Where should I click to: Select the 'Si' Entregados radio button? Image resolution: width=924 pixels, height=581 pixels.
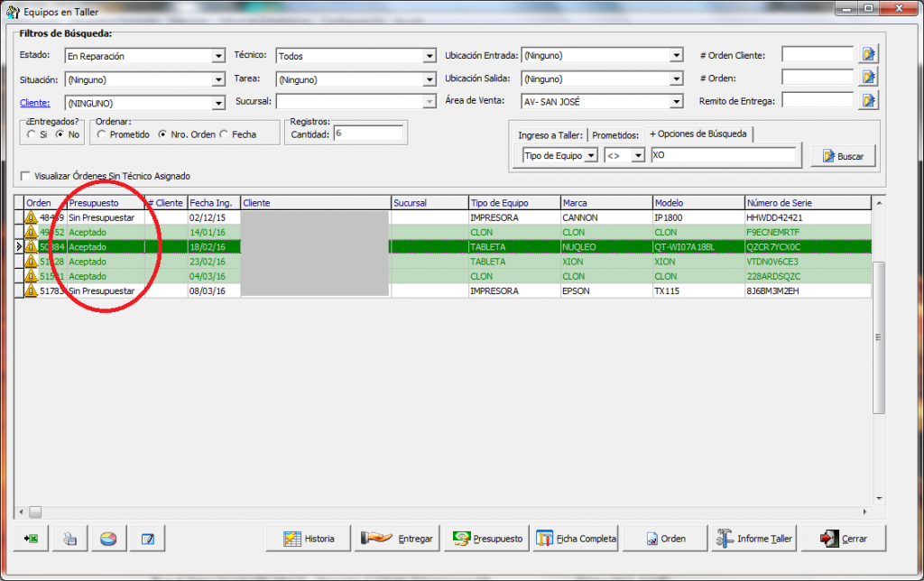tap(31, 134)
